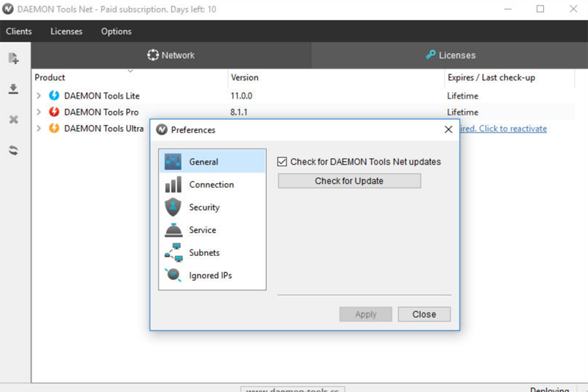Expand the DAEMON Tools Lite row
Screen dimensions: 588x392
39,96
